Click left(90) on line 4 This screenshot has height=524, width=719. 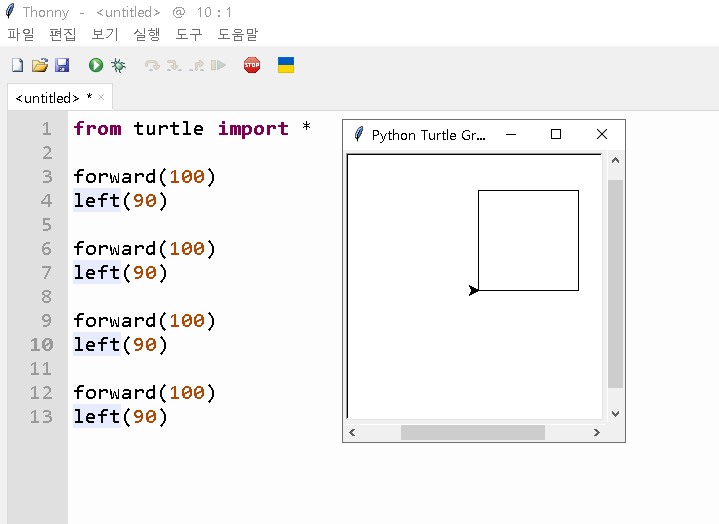[120, 200]
